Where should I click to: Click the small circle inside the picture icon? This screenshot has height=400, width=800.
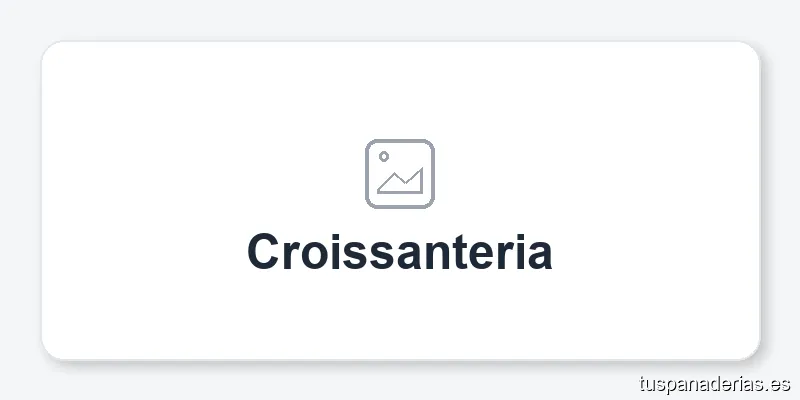384,157
